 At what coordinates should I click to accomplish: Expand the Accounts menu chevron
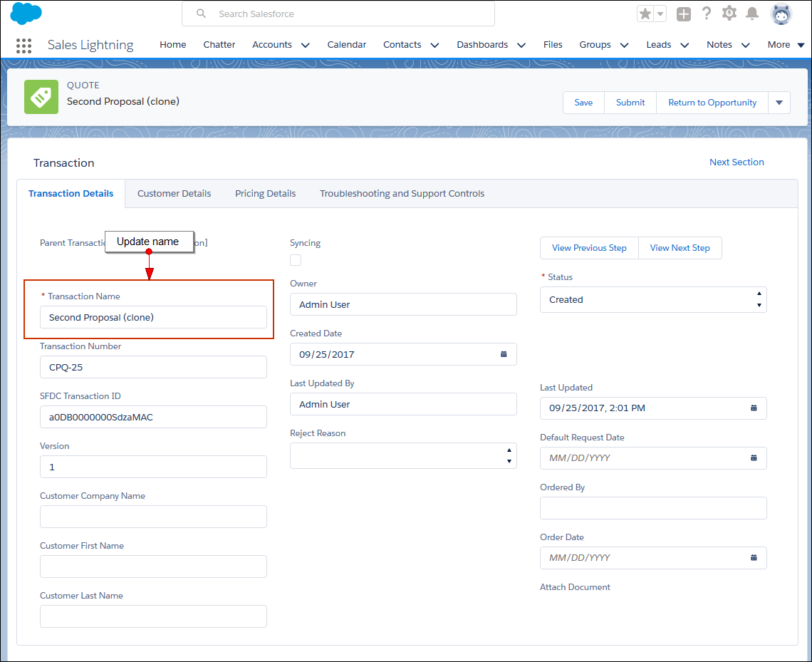pos(306,45)
